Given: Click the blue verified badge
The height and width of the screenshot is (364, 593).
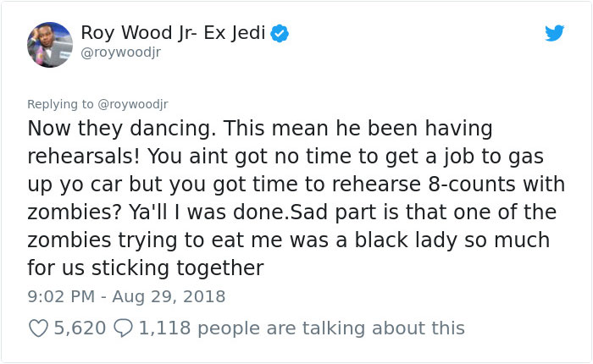Looking at the screenshot, I should click(x=281, y=34).
